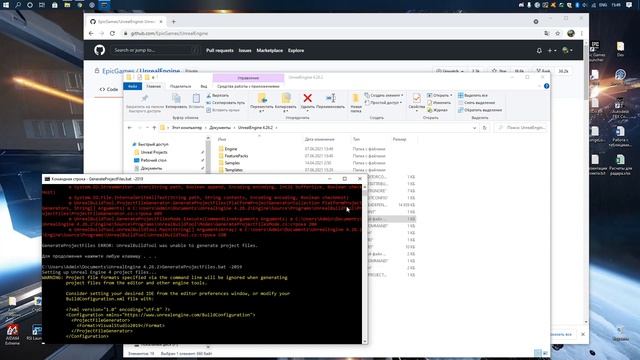Go back in the browser window

91,33
